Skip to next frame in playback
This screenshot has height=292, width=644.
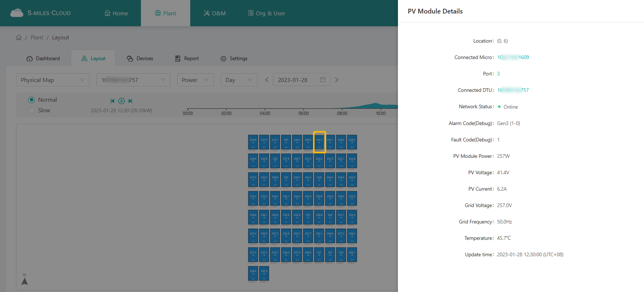[x=130, y=101]
